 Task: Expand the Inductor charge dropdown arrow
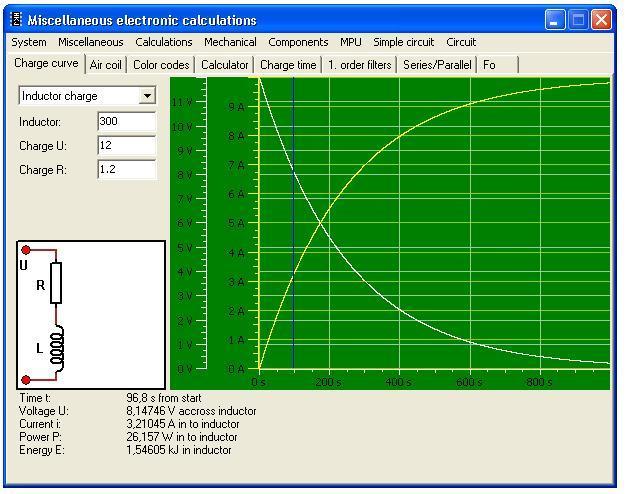click(x=147, y=96)
